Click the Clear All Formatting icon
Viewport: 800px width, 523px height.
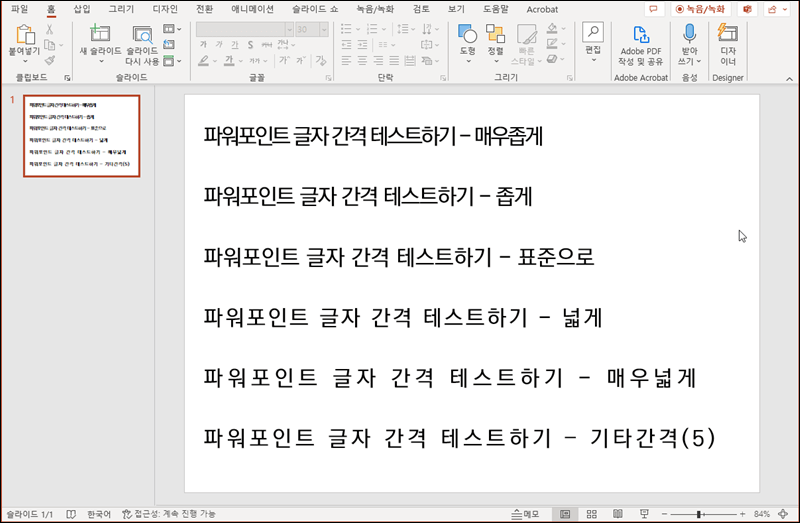(x=320, y=61)
